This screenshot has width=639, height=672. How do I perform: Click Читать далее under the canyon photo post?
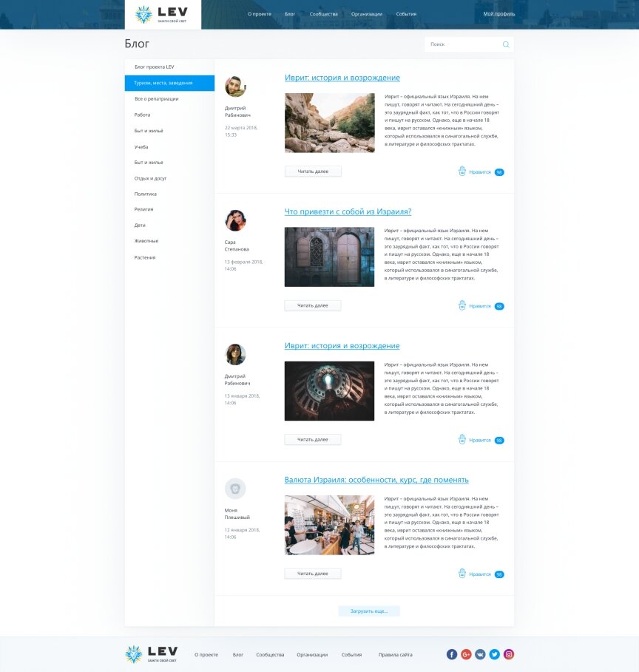pos(313,172)
